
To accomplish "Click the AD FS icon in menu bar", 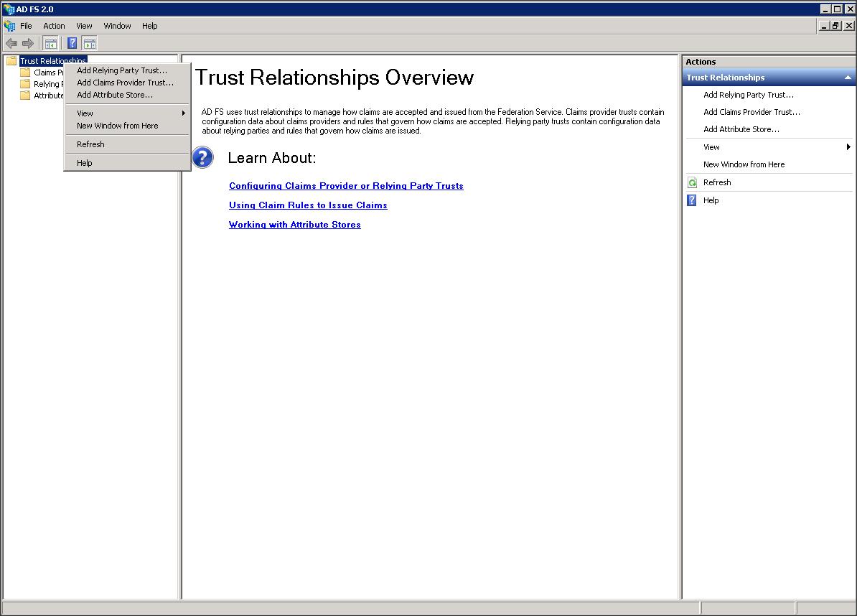I will [9, 26].
